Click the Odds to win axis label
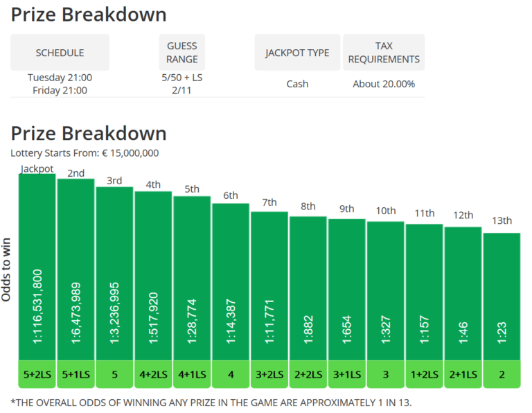 coord(6,270)
